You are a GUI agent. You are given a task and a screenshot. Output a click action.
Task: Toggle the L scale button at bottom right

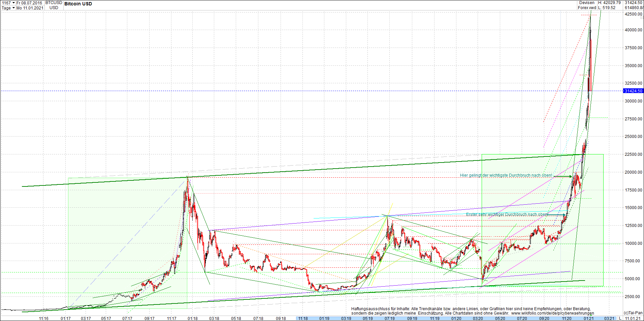click(x=620, y=318)
